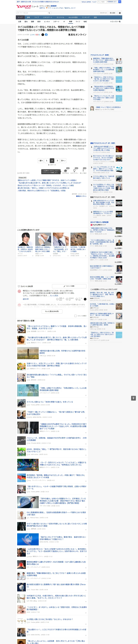React with わかりやすい lightbulb icon
The height and width of the screenshot is (644, 138).
[74, 171]
